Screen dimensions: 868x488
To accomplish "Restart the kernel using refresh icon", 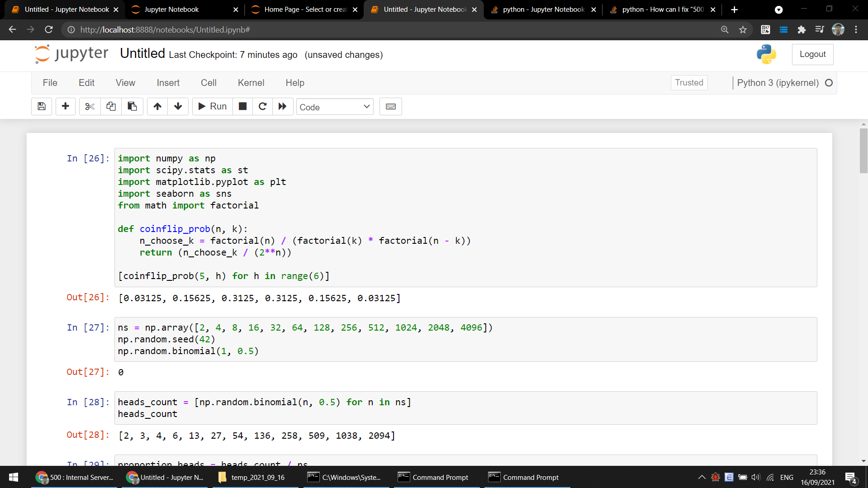I will pos(262,106).
